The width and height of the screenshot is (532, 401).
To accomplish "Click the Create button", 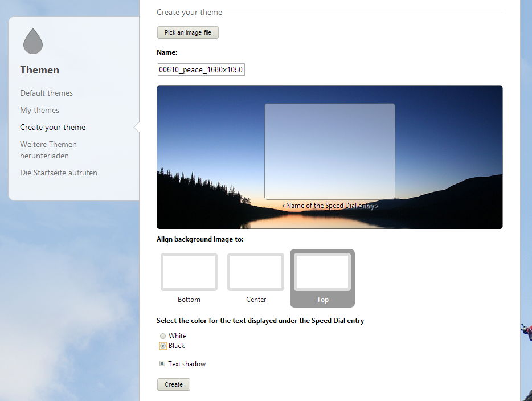I will (174, 384).
